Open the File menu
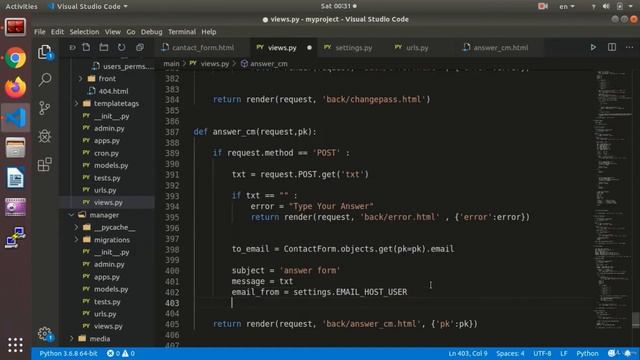The image size is (640, 360). pos(40,32)
